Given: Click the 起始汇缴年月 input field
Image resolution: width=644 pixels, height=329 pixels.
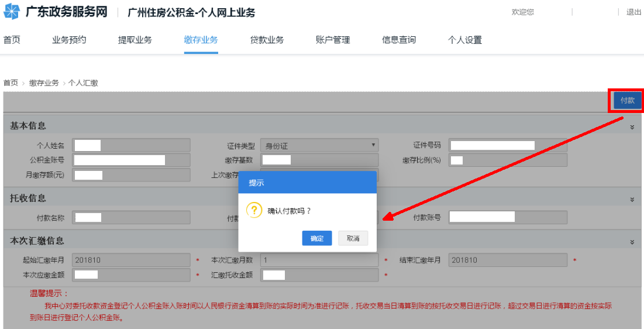Looking at the screenshot, I should tap(131, 260).
